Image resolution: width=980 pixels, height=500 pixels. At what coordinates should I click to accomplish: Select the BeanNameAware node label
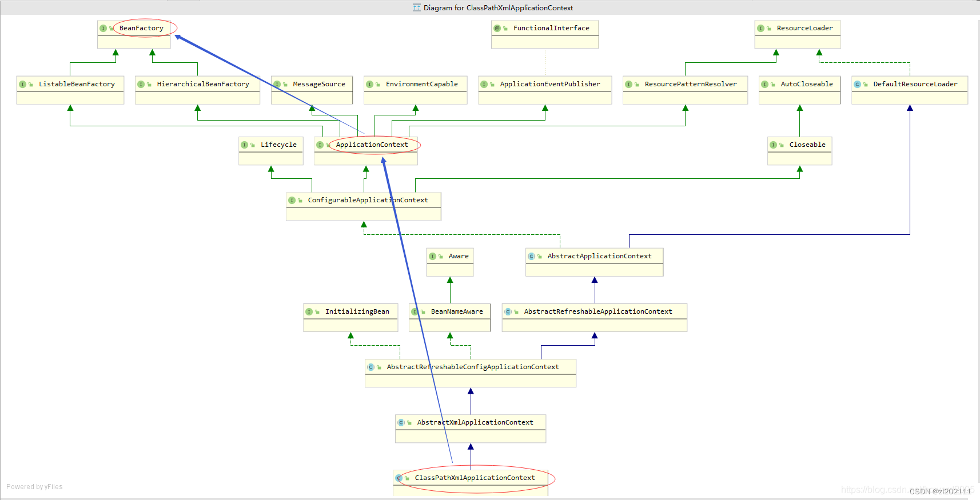[x=457, y=311]
